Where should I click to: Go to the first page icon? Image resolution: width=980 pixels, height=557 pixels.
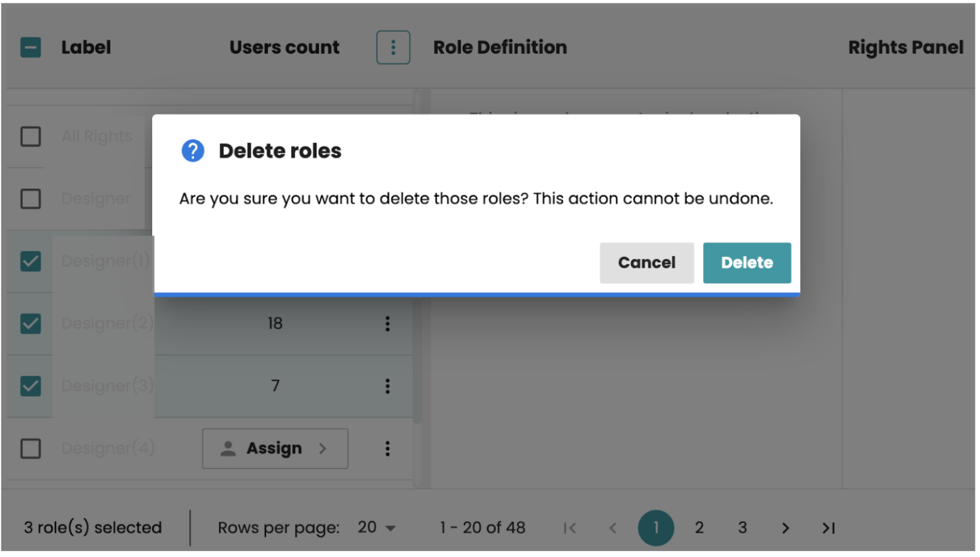tap(570, 528)
